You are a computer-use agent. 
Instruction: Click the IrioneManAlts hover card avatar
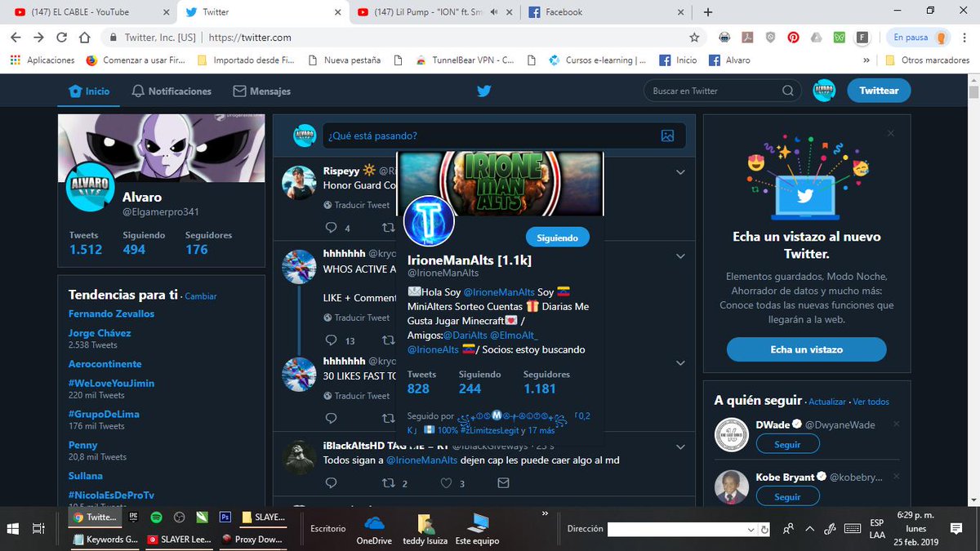[x=428, y=220]
